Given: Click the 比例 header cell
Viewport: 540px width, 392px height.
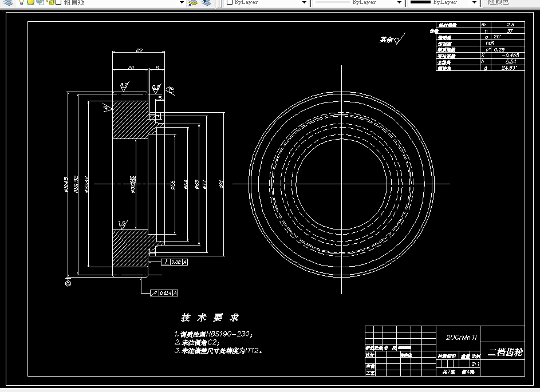Looking at the screenshot, I should 476,357.
